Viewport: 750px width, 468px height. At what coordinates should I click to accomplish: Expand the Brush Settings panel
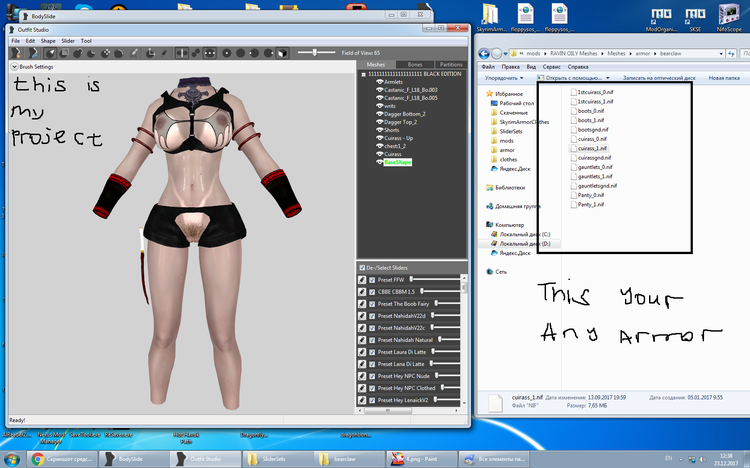pos(14,67)
